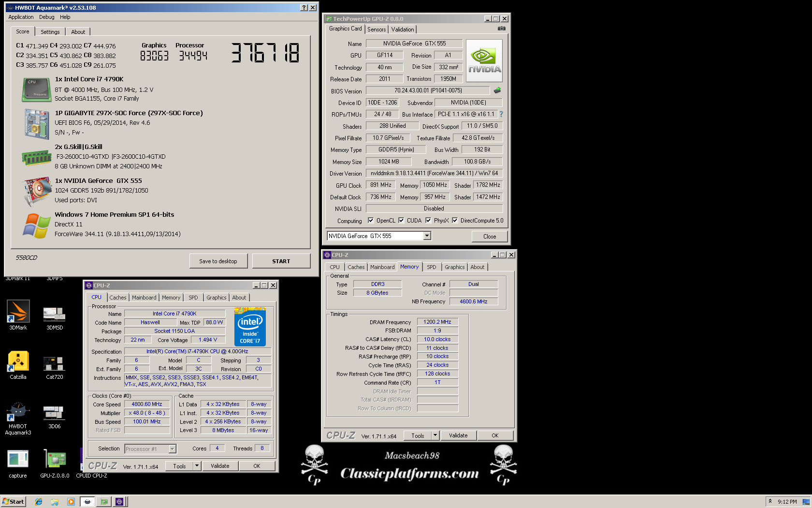Click Aquamark help question mark title button
The image size is (812, 508).
coord(304,8)
